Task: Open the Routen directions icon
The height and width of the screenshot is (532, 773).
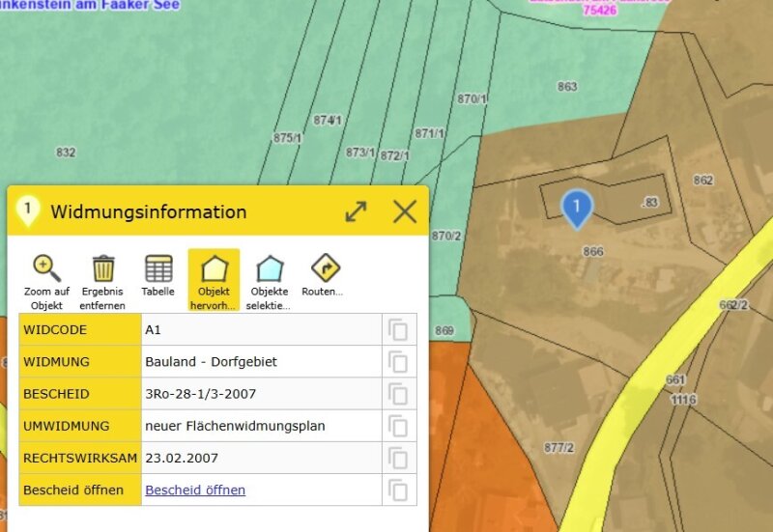Action: click(x=325, y=268)
